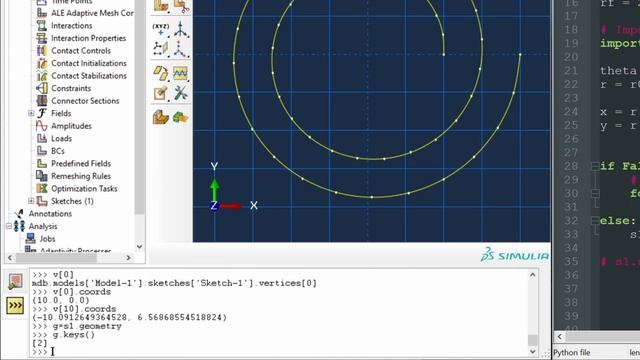This screenshot has width=640, height=360.
Task: Click the model tree vertical scrollbar thumb
Action: tap(139, 106)
